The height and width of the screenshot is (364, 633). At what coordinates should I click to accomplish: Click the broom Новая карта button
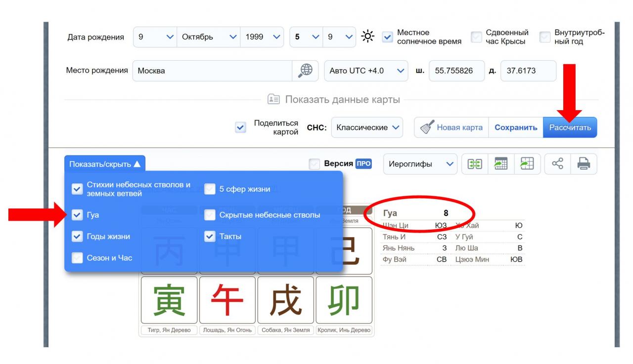point(451,127)
